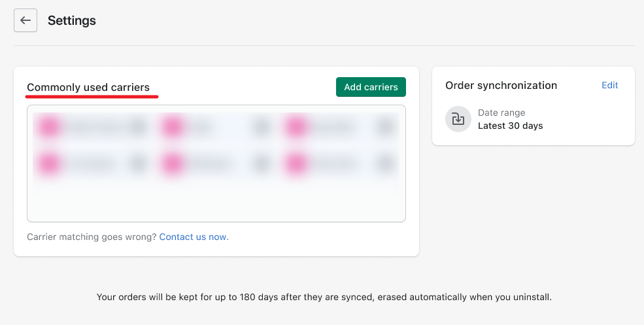
Task: Click the gray icon of the bottom-left carrier
Action: pos(138,162)
